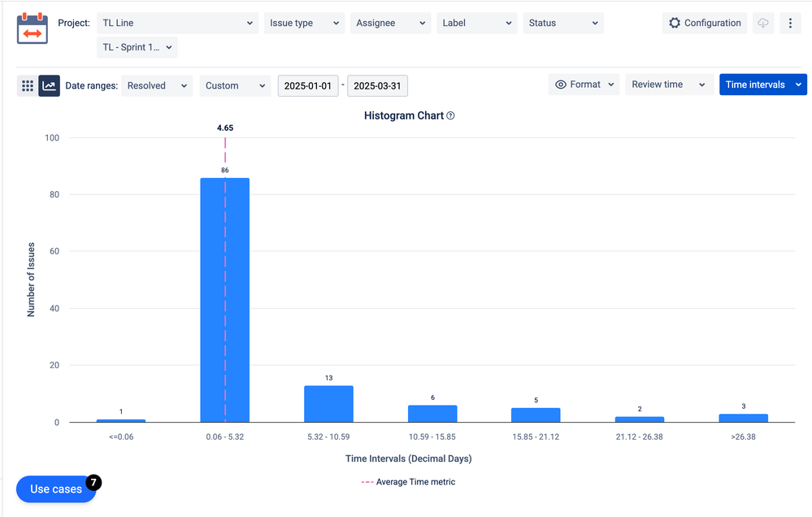Click the 'Number of Issues' axis title
Screen dimensions: 812x517
tap(31, 280)
